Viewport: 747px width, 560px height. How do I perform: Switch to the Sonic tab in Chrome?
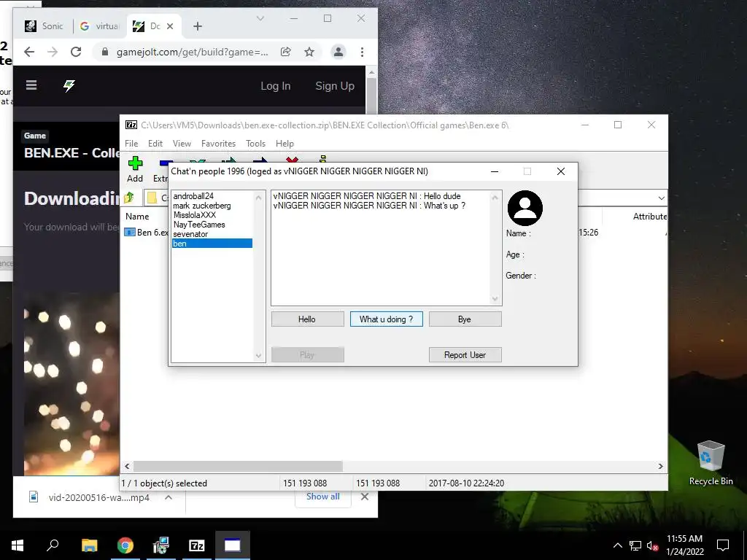click(45, 26)
